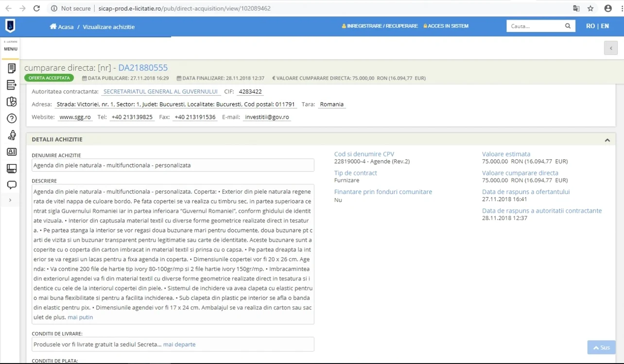Click the Acasa home icon
This screenshot has height=364, width=624.
coord(53,26)
